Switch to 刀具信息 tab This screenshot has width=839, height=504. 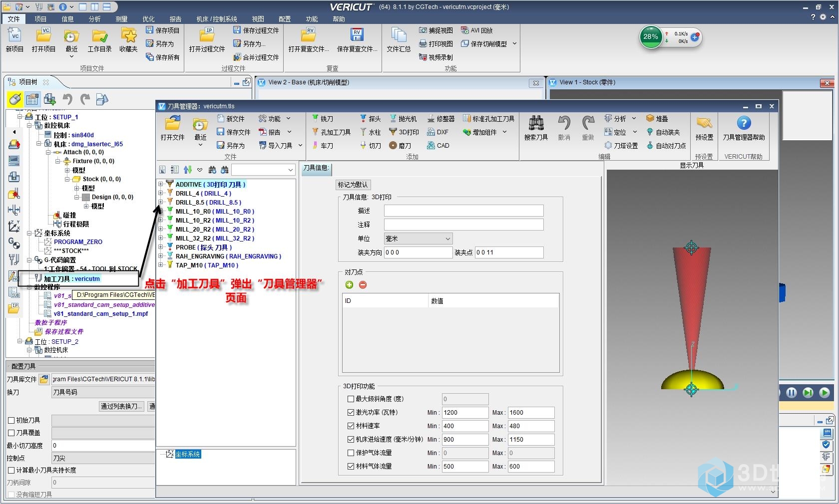pyautogui.click(x=316, y=168)
